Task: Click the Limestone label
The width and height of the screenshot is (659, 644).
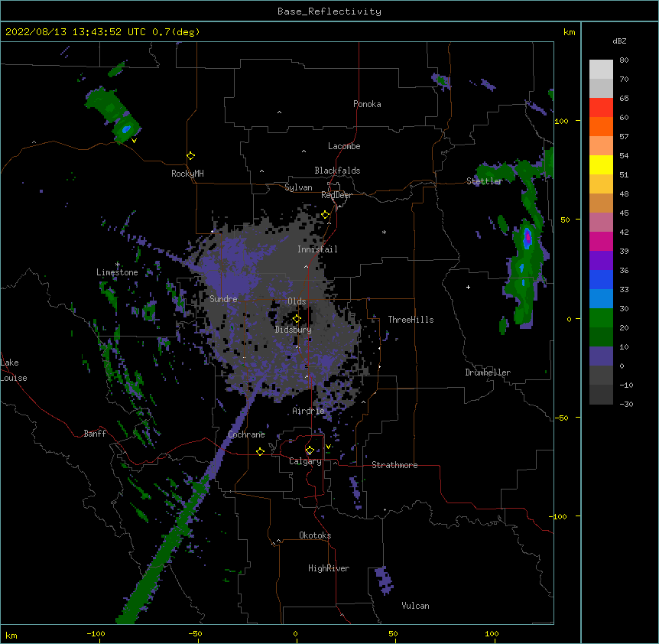Action: point(117,272)
